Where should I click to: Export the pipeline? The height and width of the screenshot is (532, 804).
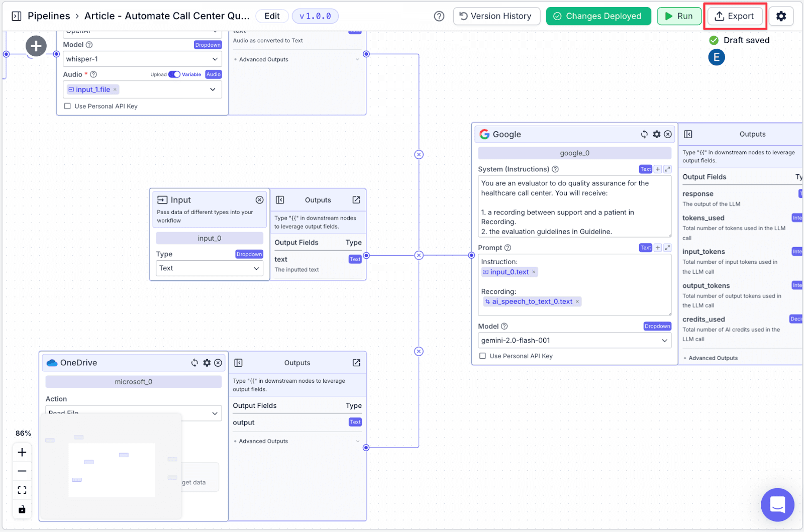click(735, 16)
